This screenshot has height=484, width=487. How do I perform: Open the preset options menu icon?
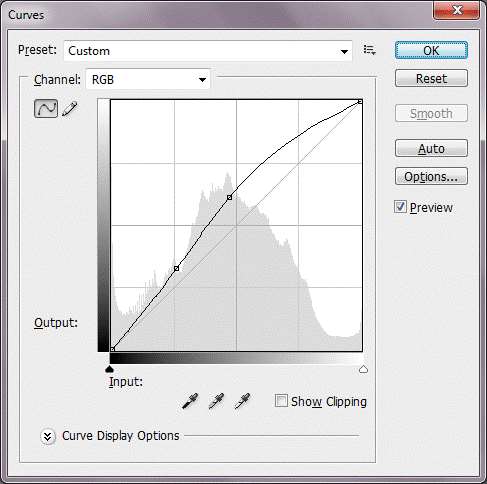pos(369,50)
